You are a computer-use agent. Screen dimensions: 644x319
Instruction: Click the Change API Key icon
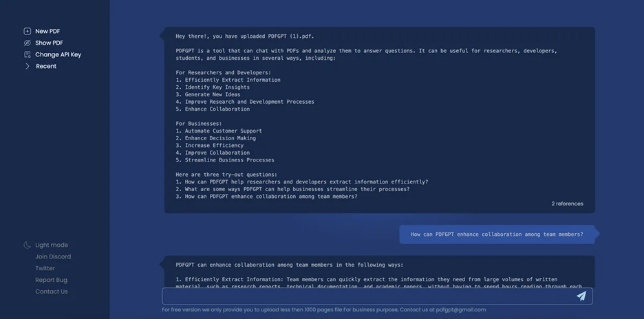(27, 54)
